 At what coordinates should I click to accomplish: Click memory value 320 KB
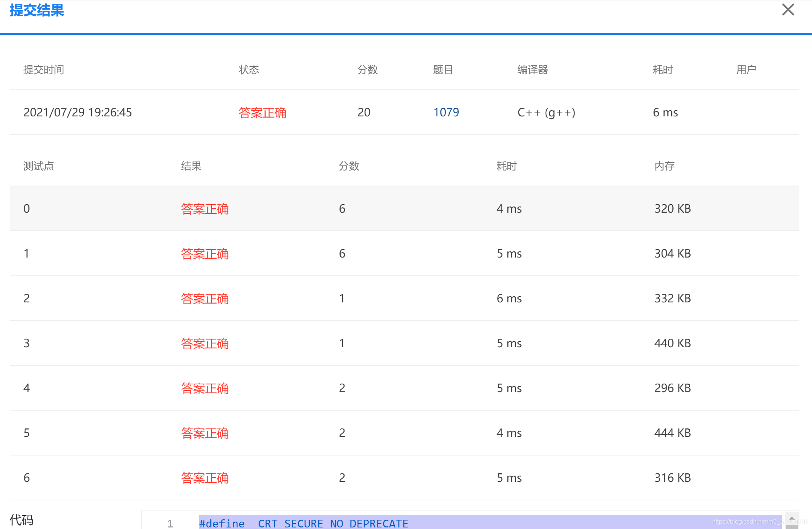(672, 209)
